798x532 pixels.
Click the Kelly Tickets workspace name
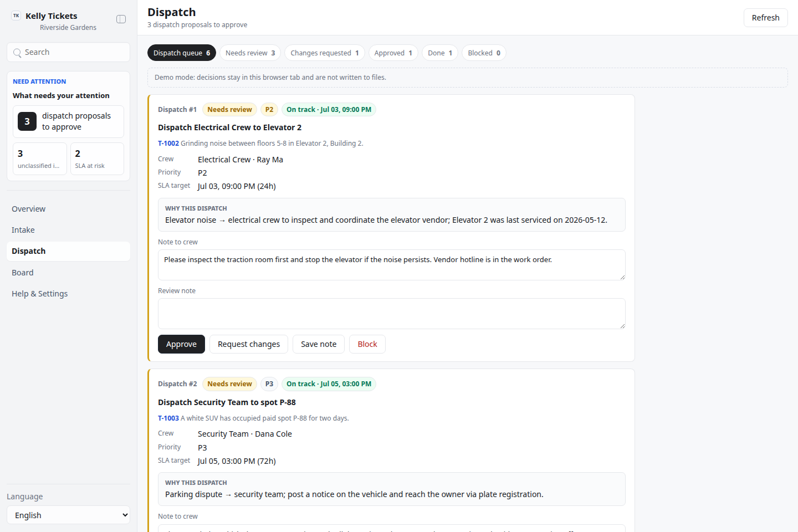(52, 16)
